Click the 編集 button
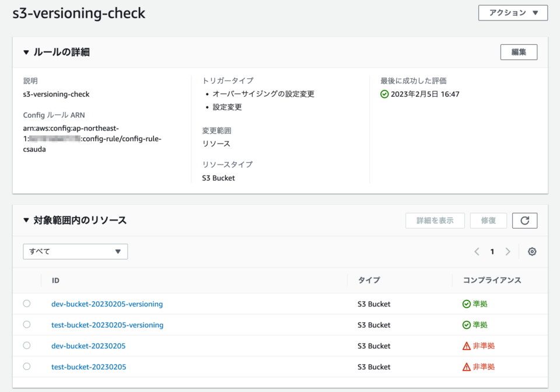Image resolution: width=560 pixels, height=392 pixels. point(519,52)
